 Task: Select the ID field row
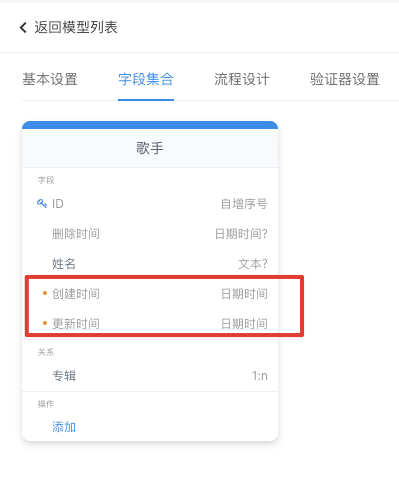click(150, 204)
